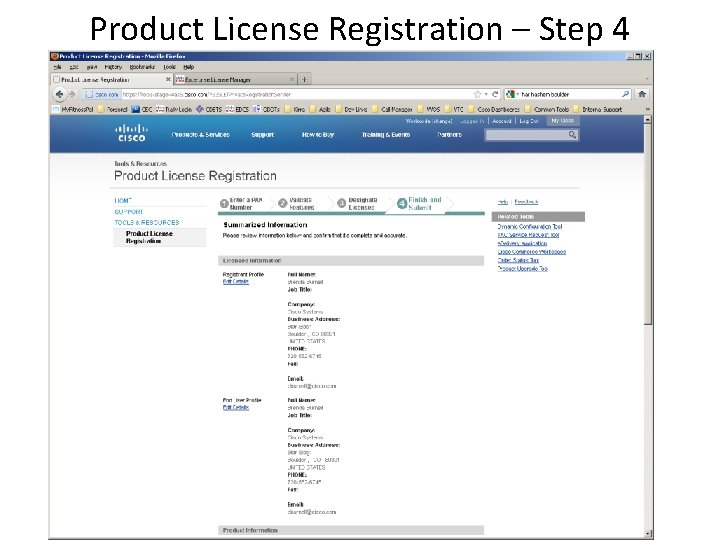Open the Tools menu
The width and height of the screenshot is (720, 540).
pos(169,67)
